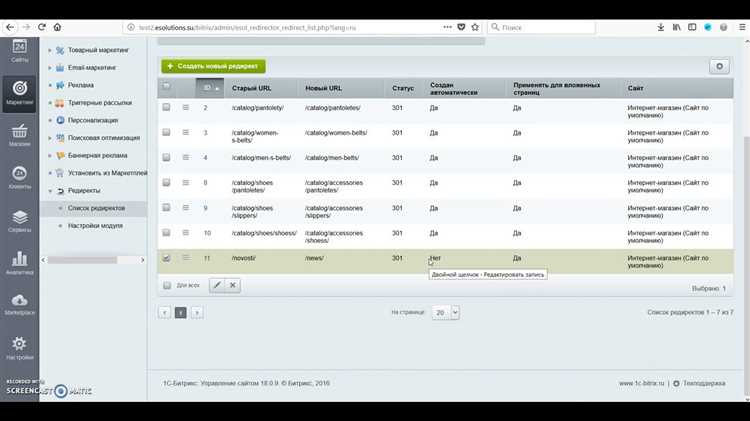Toggle the select-all header checkbox
Screen dimensions: 750x421
point(166,86)
